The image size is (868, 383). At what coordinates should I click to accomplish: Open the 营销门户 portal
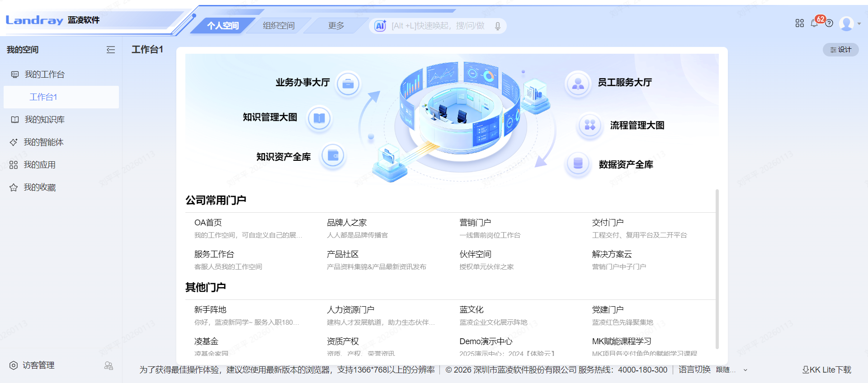click(475, 223)
